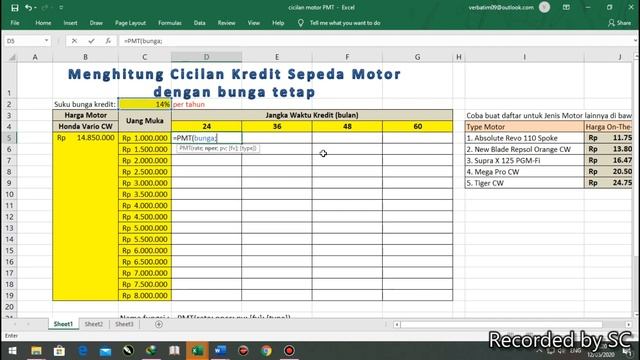640x360 pixels.
Task: Switch to the Formulas tab
Action: [x=170, y=23]
